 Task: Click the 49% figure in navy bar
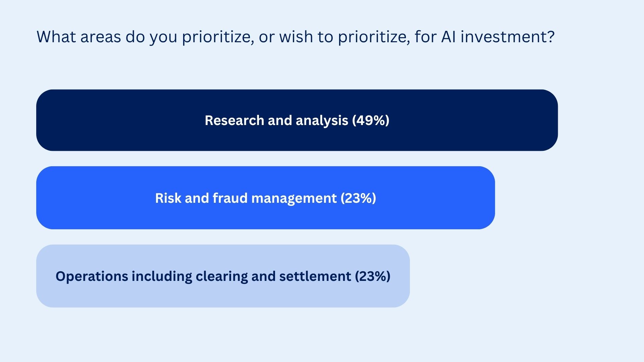(x=371, y=120)
